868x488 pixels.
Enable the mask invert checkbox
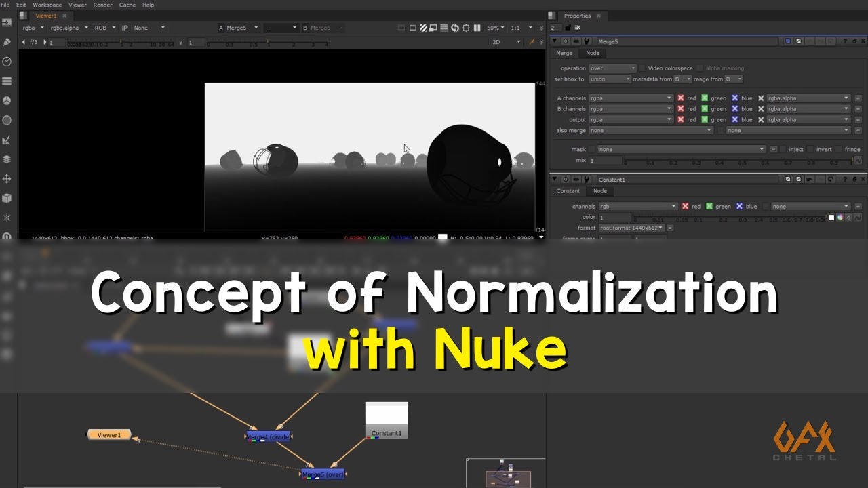810,150
